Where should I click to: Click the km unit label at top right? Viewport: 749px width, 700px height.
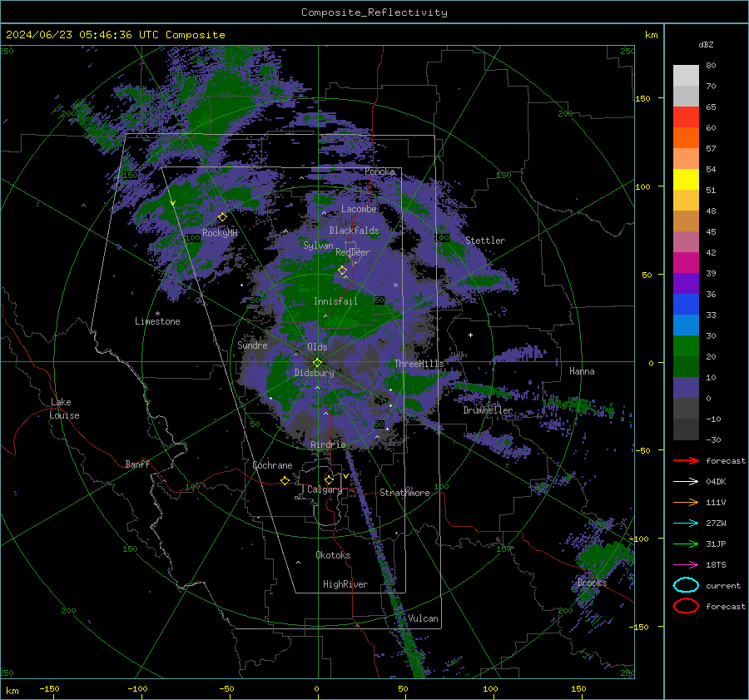[x=651, y=35]
